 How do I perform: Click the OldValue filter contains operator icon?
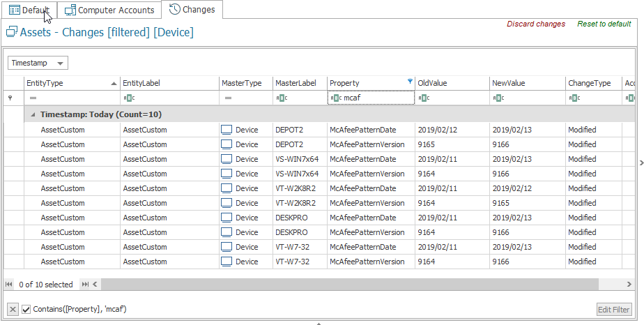click(x=424, y=98)
